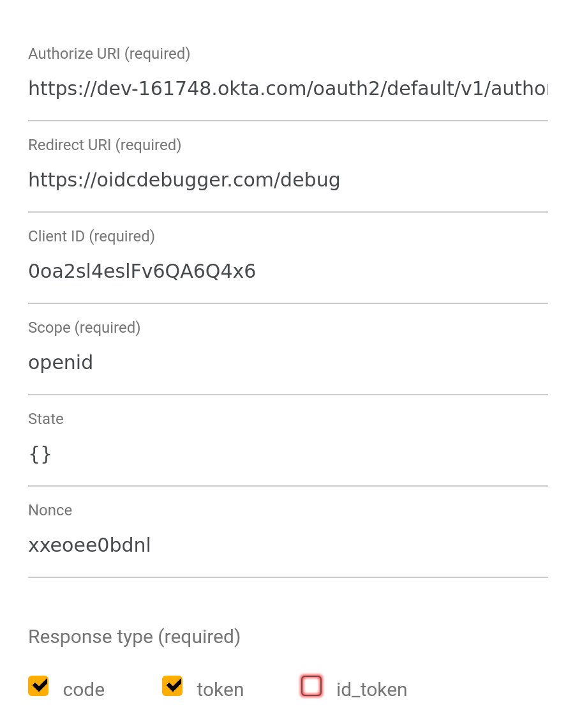
Task: Check the id_token response type checkbox
Action: [x=311, y=686]
